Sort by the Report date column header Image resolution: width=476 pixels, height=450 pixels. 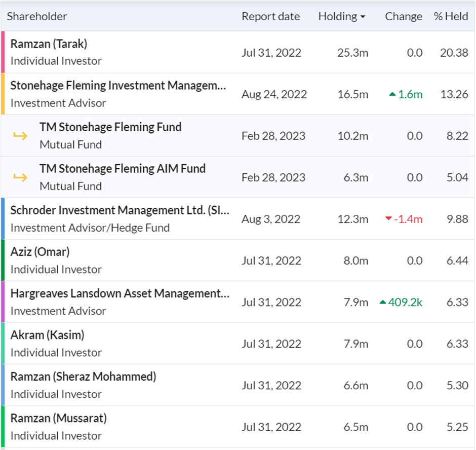pos(270,16)
